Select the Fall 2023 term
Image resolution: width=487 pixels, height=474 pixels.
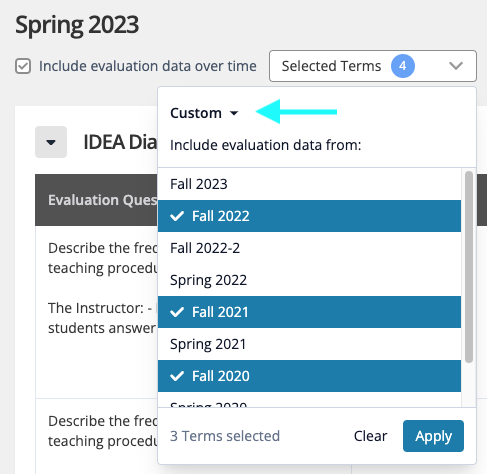pyautogui.click(x=309, y=184)
